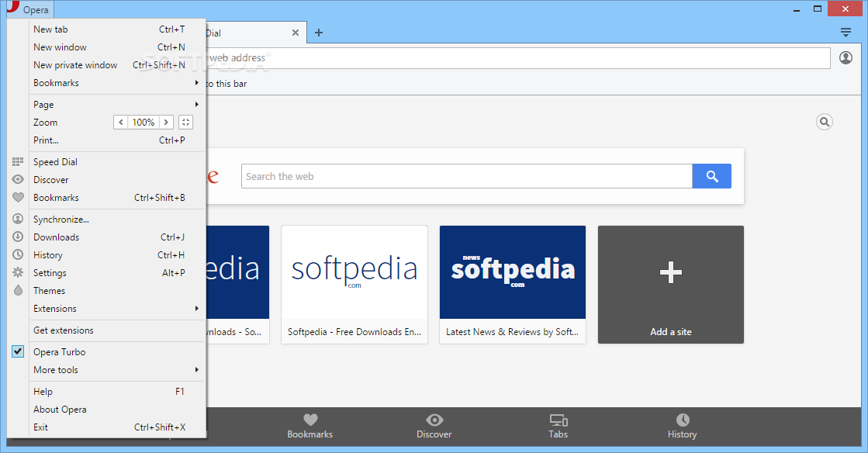Choose Synchronize... from the menu

[117, 220]
